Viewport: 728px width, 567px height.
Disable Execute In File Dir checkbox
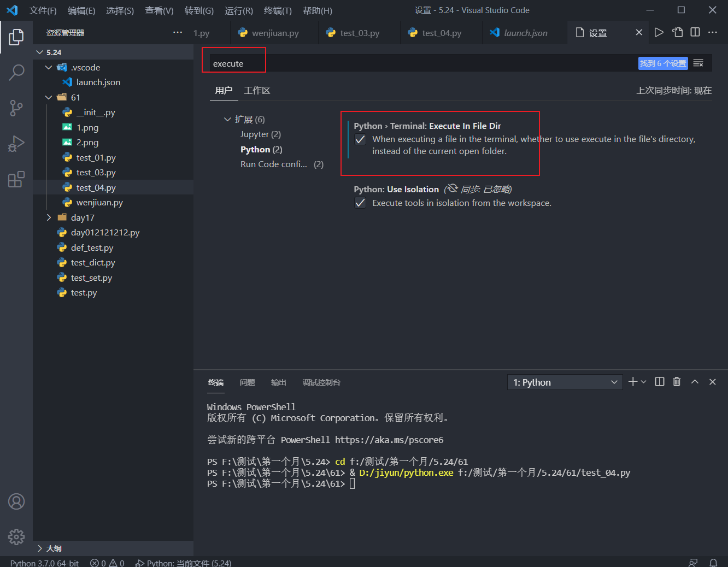(x=360, y=139)
